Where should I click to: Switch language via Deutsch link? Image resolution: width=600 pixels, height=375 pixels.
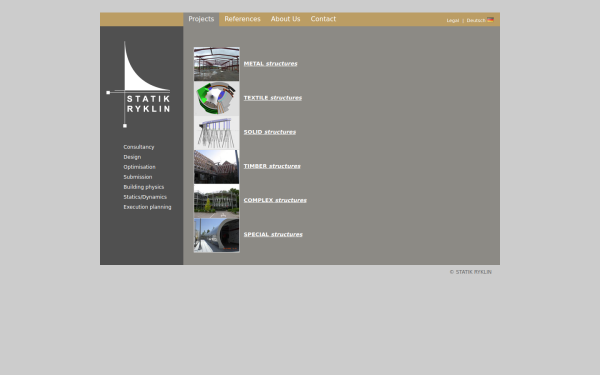point(476,20)
